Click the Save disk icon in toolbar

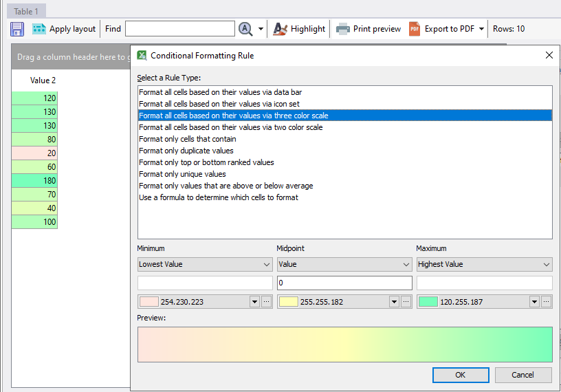(x=17, y=29)
